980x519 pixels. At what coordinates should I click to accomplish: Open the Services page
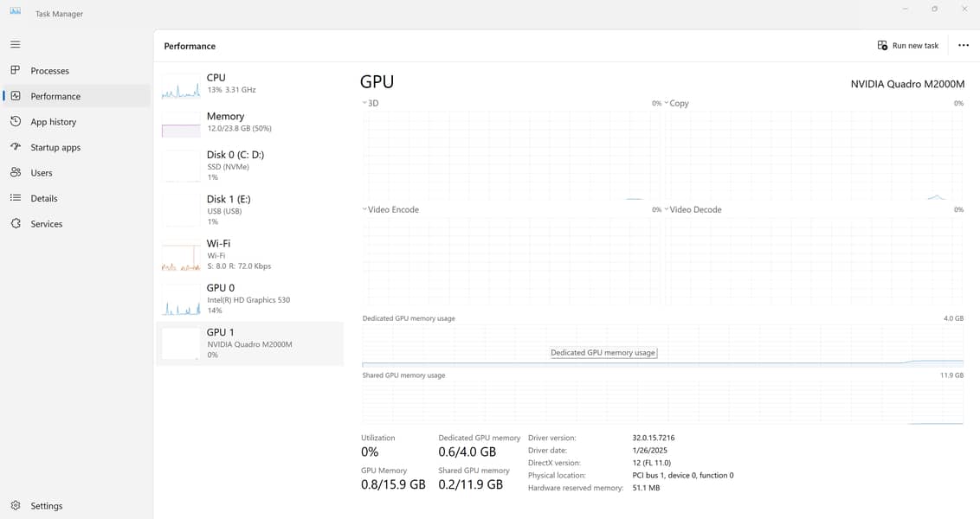(x=46, y=224)
